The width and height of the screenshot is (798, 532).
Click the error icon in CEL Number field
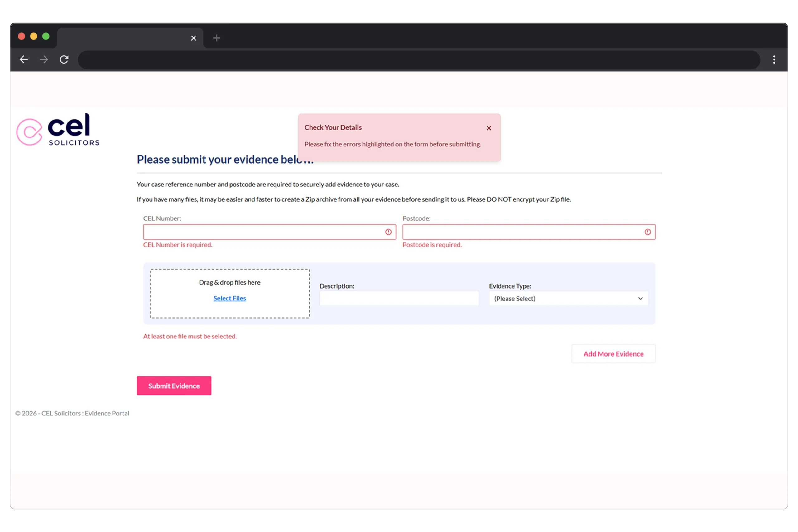pos(388,232)
